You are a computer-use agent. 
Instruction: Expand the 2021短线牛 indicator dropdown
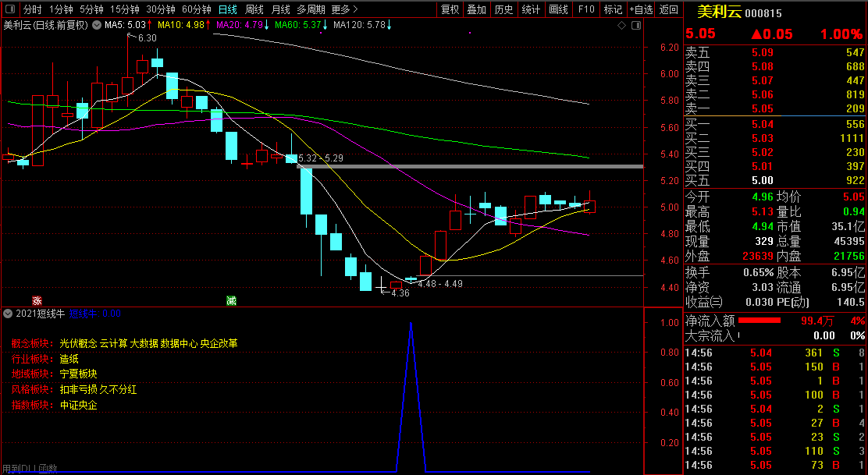point(8,314)
